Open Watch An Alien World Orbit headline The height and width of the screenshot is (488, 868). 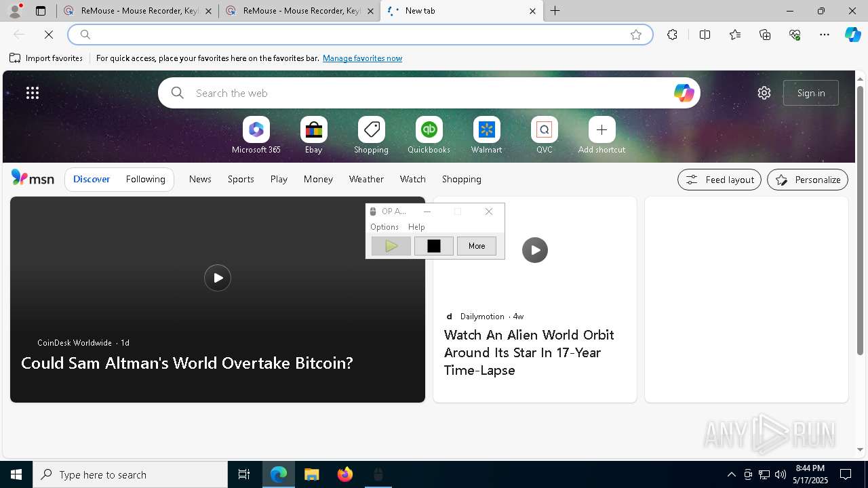[x=529, y=352]
